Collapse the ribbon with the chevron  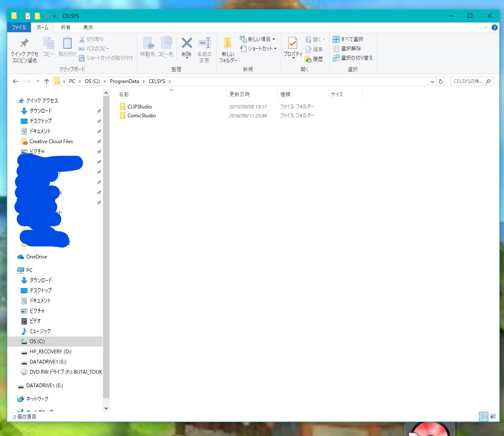click(485, 28)
